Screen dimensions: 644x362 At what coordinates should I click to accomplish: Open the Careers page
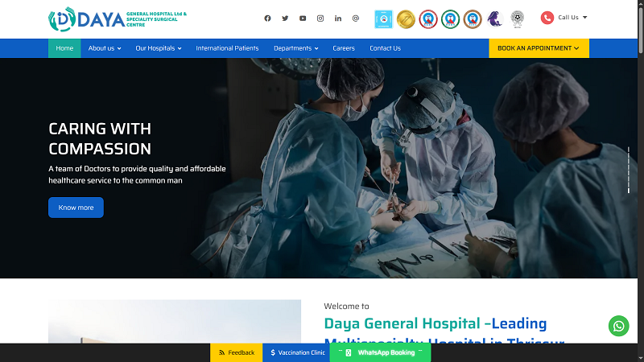click(x=344, y=48)
